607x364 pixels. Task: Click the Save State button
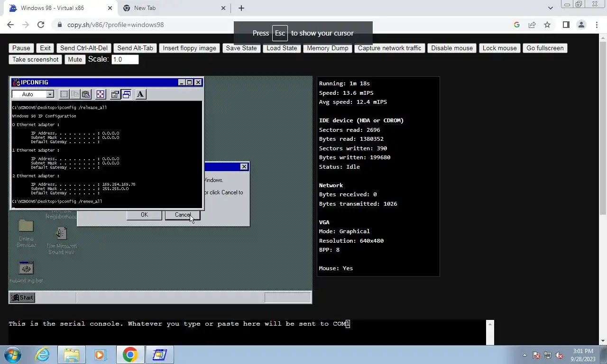coord(241,48)
